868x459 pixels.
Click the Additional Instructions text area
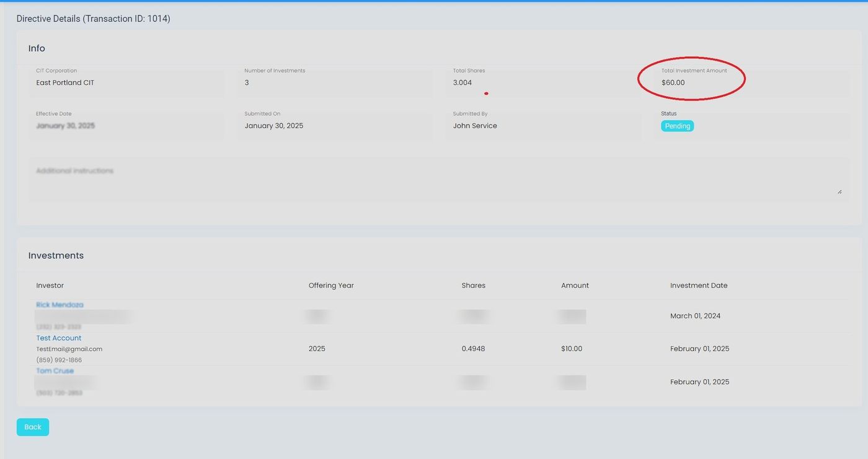tap(434, 180)
